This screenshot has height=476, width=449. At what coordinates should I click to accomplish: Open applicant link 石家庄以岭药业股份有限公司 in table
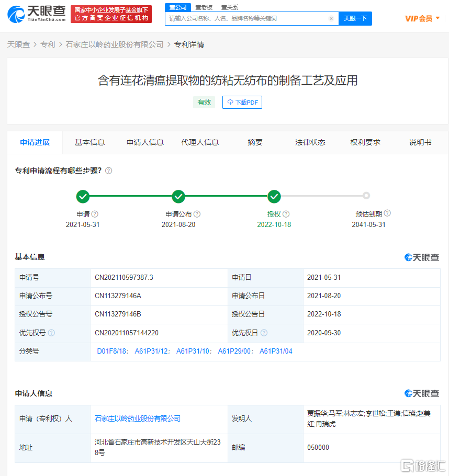[138, 418]
